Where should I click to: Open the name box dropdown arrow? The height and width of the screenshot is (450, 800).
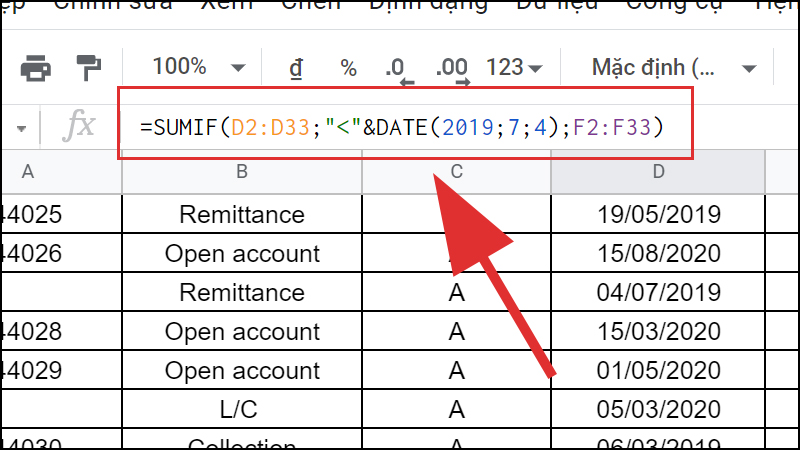[x=22, y=128]
